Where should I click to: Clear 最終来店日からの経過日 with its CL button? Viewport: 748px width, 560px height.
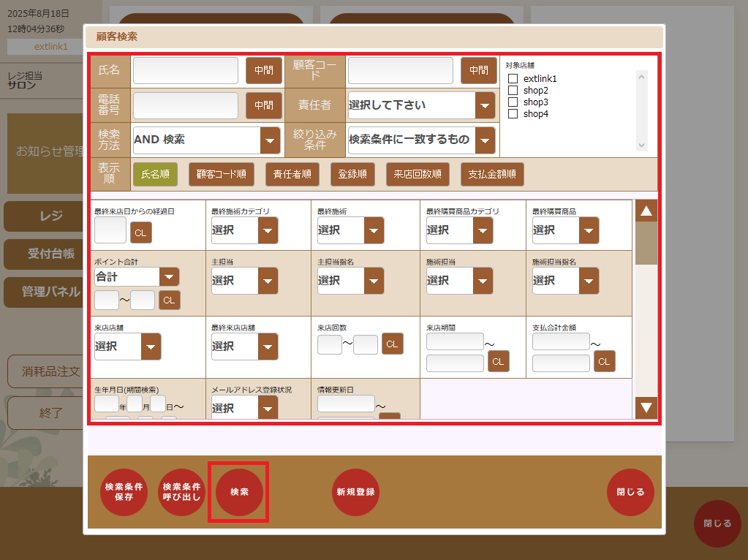pyautogui.click(x=140, y=232)
